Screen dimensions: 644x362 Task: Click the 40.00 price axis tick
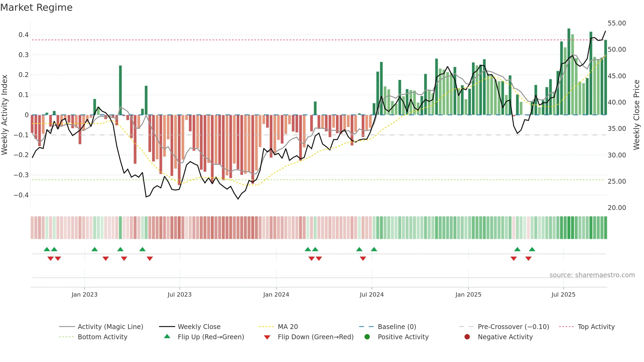click(x=617, y=102)
